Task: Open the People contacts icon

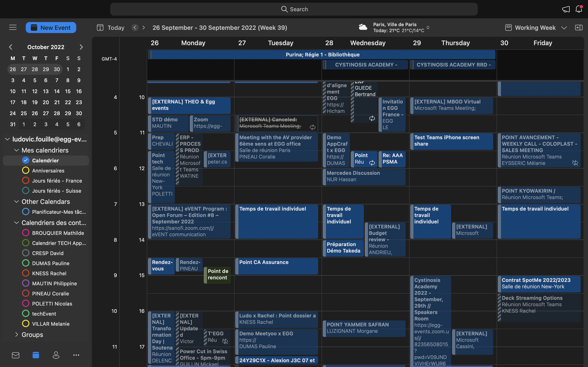Action: coord(56,355)
